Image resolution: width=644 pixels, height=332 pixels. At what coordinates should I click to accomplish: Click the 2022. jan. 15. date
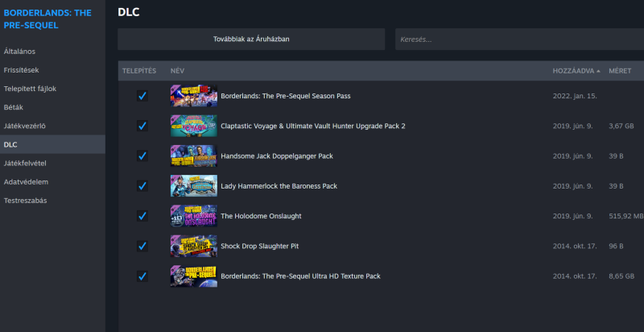(x=575, y=96)
